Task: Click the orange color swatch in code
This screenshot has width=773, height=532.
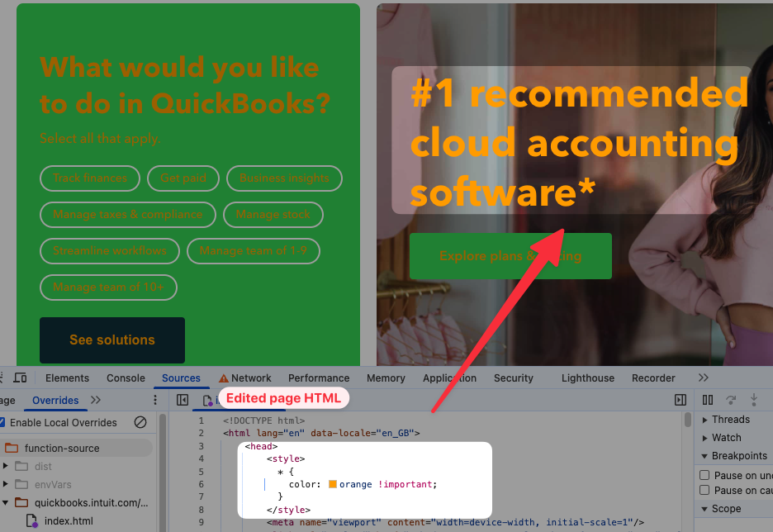Action: [333, 484]
